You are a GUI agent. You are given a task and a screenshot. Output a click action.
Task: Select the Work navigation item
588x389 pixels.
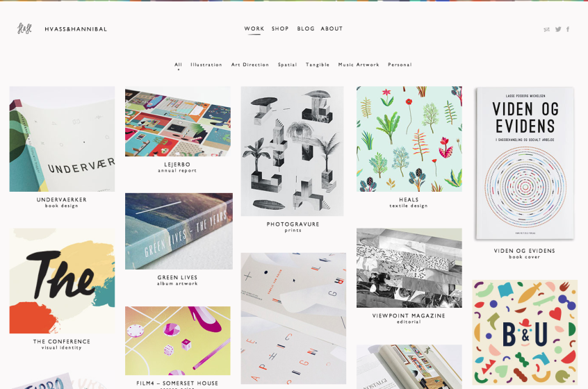(x=254, y=28)
